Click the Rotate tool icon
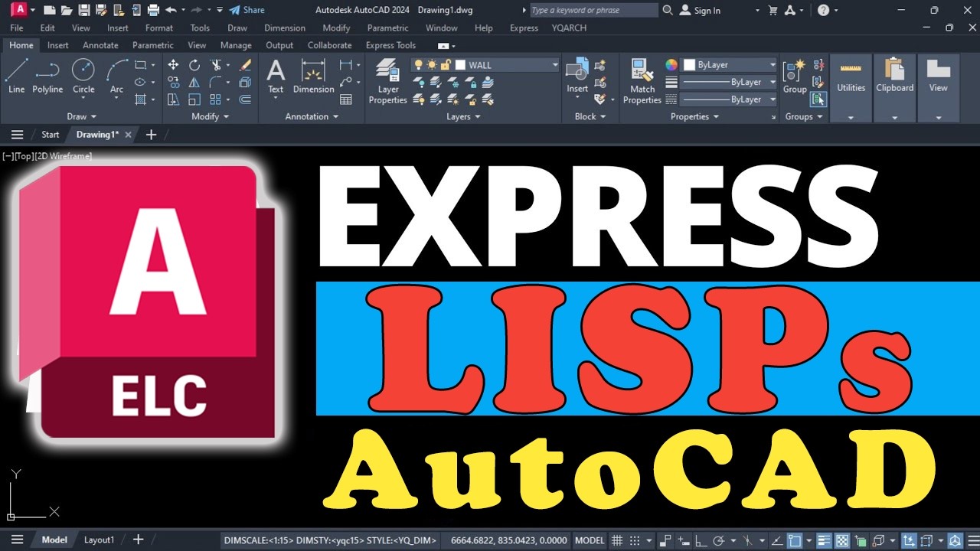This screenshot has width=980, height=551. tap(194, 65)
